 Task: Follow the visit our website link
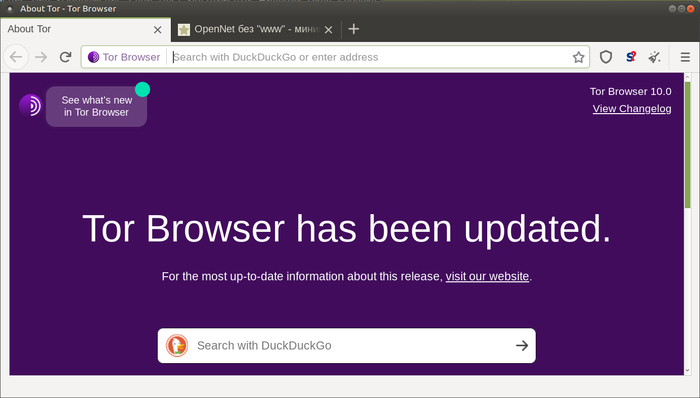click(487, 276)
